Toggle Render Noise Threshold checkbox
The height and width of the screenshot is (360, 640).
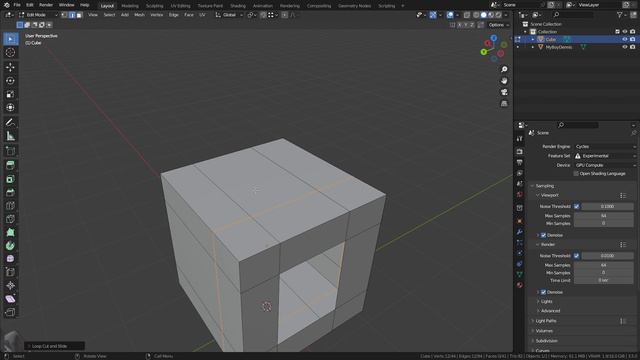click(576, 256)
